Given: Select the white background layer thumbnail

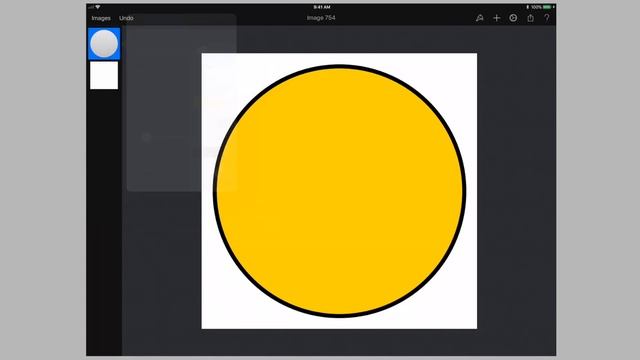Looking at the screenshot, I should (x=104, y=76).
